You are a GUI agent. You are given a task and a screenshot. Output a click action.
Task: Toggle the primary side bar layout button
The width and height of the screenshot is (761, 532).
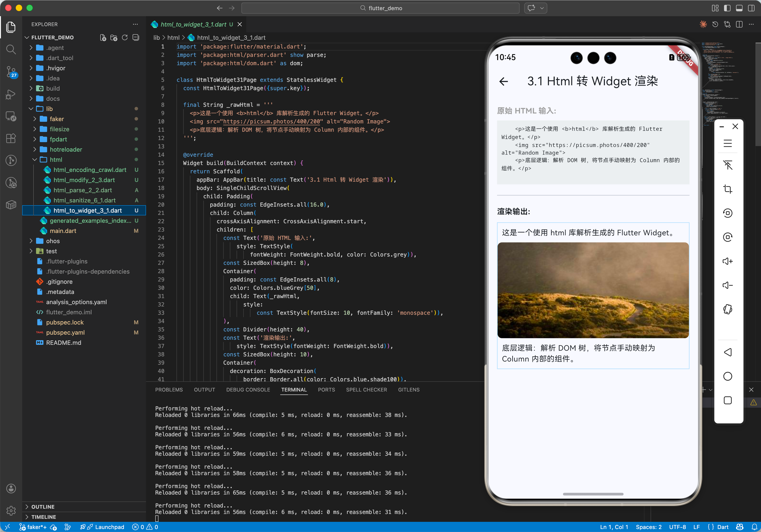coord(727,8)
